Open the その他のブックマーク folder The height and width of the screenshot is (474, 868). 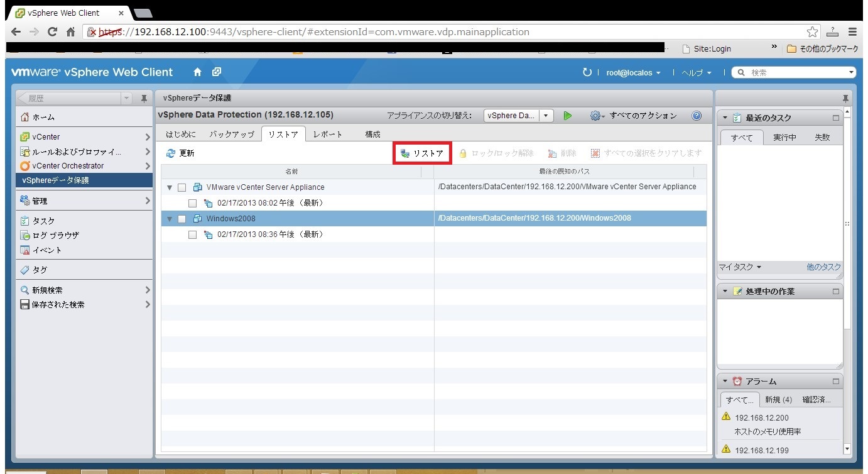[822, 48]
